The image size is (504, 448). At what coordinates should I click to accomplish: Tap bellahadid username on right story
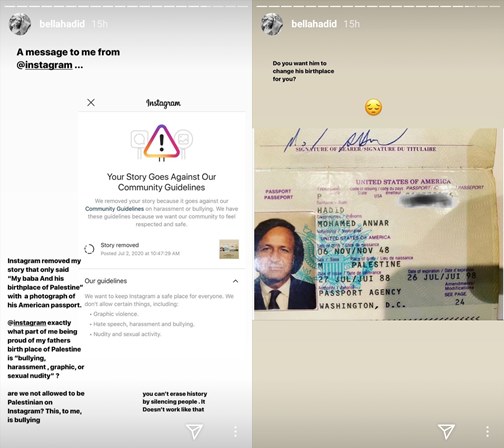314,24
